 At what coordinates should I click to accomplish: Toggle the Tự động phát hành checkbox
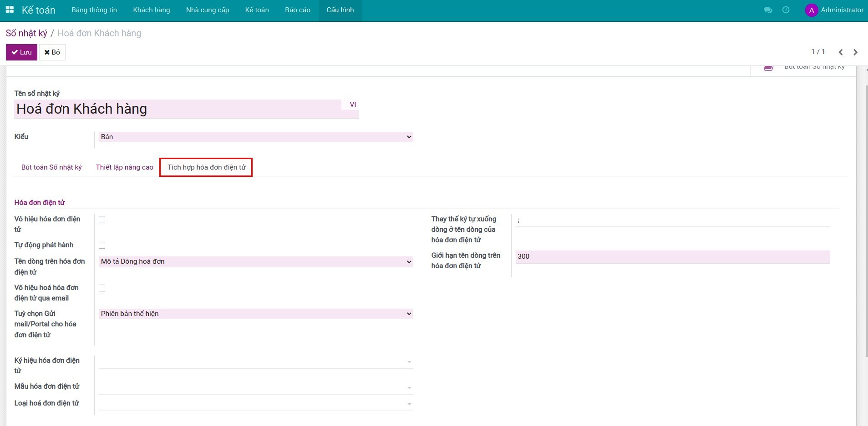[x=102, y=246]
